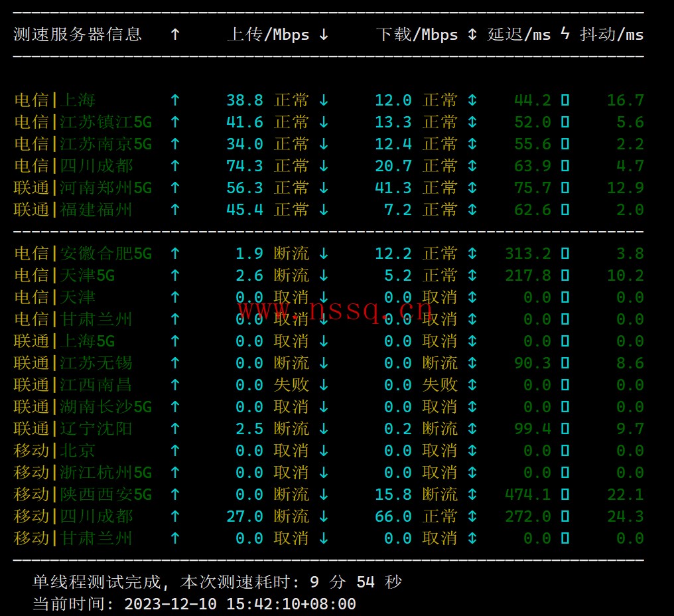Select the 联通|河南郑州5G server label
This screenshot has width=674, height=616.
83,188
